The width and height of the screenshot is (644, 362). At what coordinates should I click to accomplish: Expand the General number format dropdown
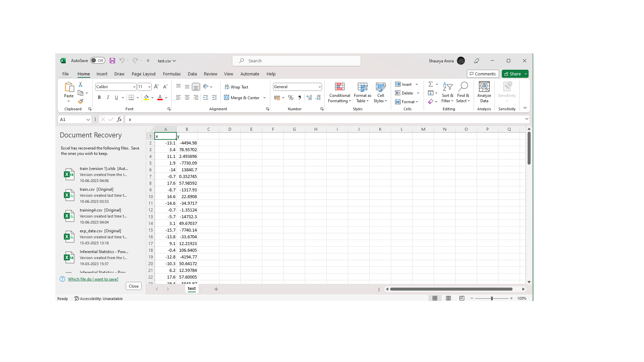pos(320,87)
